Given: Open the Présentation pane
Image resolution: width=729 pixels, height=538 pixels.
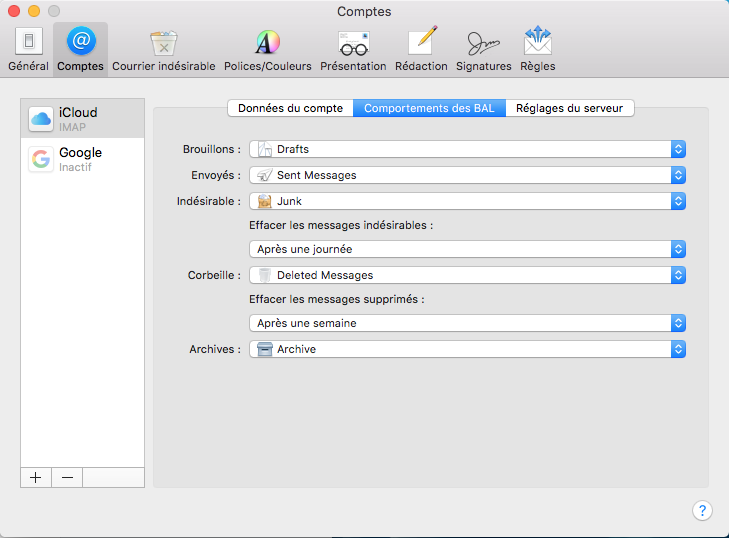Looking at the screenshot, I should (353, 49).
